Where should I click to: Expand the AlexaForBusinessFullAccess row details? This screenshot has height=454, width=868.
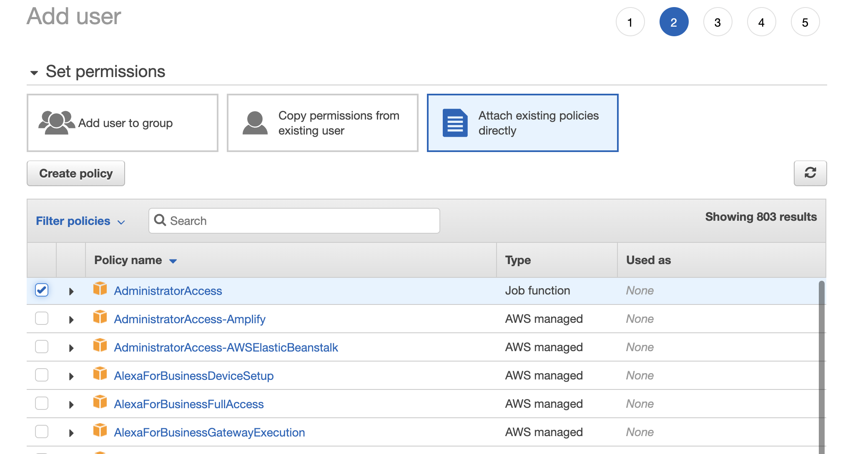[71, 405]
